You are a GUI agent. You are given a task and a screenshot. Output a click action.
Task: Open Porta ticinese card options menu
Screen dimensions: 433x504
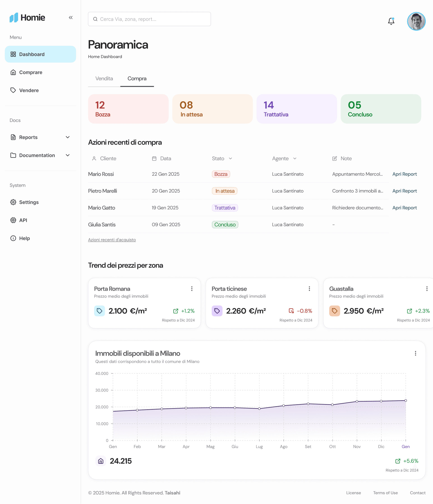(x=309, y=288)
